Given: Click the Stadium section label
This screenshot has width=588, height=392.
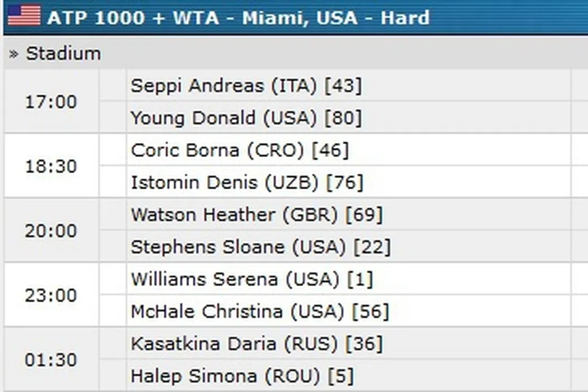Looking at the screenshot, I should pos(63,54).
